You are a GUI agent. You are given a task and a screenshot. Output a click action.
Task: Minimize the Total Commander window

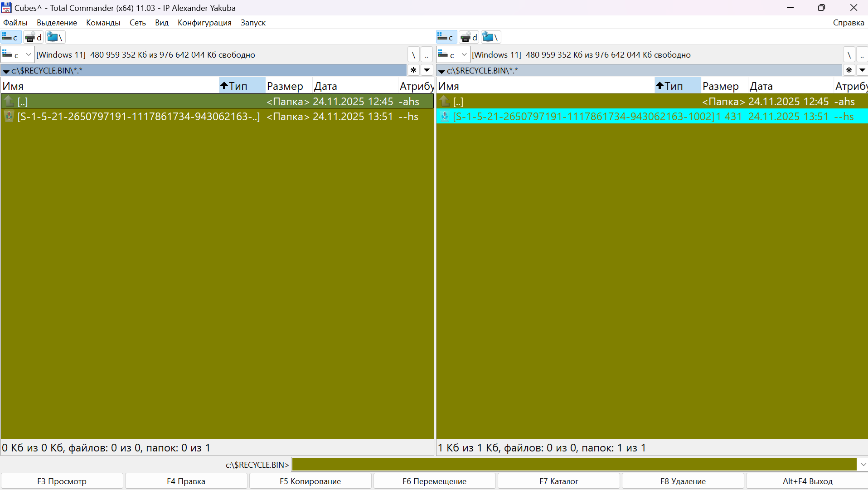pyautogui.click(x=790, y=8)
